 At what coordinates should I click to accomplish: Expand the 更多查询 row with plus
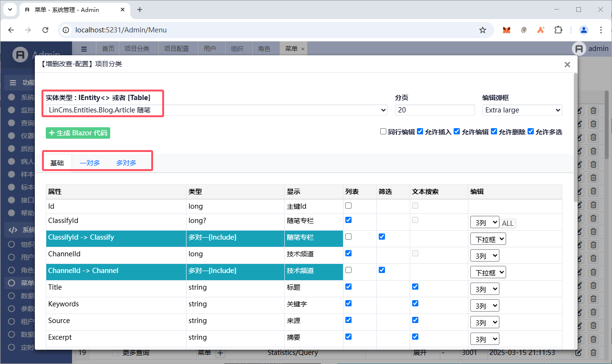[220, 353]
